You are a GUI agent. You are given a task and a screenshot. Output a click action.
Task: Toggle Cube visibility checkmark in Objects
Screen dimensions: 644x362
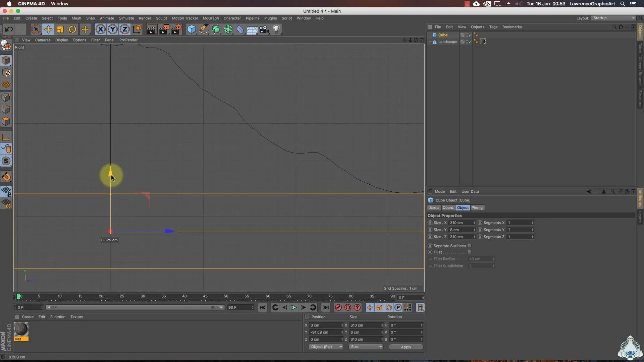[x=470, y=35]
